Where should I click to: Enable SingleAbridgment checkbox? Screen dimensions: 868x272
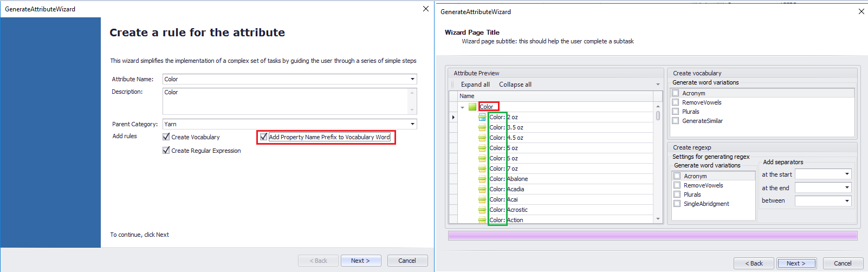pyautogui.click(x=677, y=204)
